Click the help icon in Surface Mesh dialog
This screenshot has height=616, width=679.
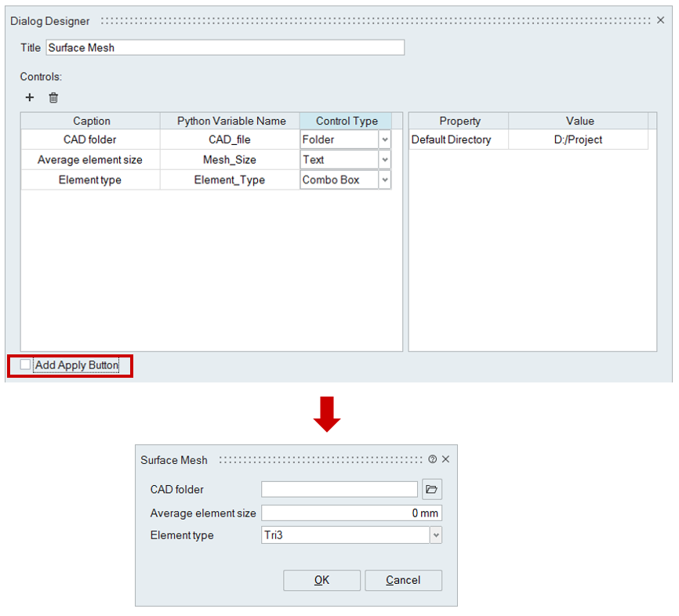(x=432, y=460)
